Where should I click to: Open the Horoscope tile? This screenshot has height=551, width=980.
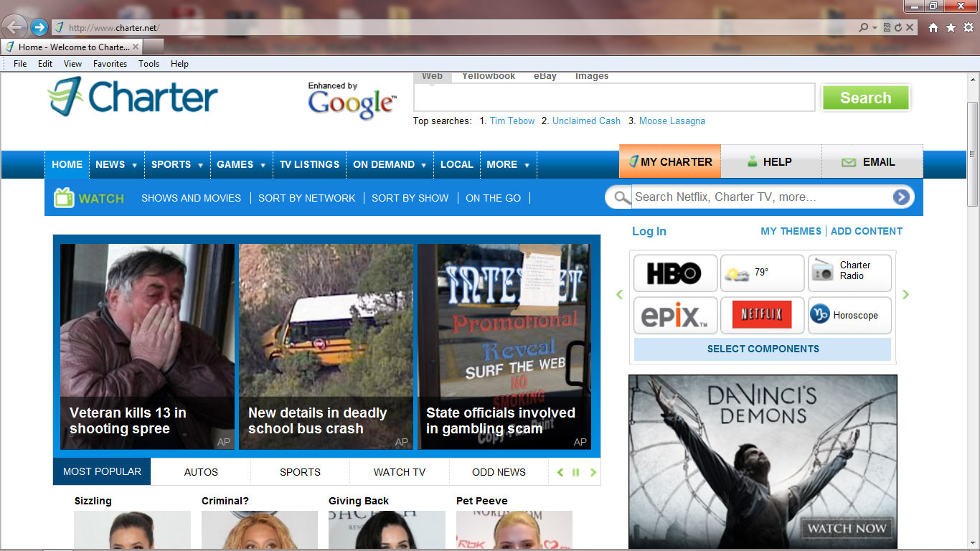[849, 316]
